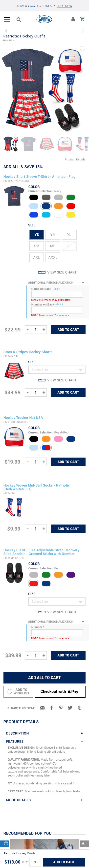The height and width of the screenshot is (868, 89).
Task: Follow the Shop Now promo link
Action: (64, 6)
